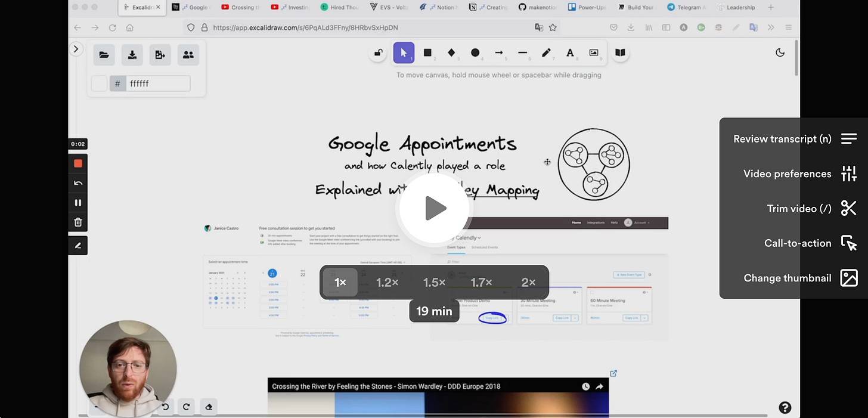This screenshot has height=418, width=868.
Task: Select the line drawing tool
Action: 523,53
